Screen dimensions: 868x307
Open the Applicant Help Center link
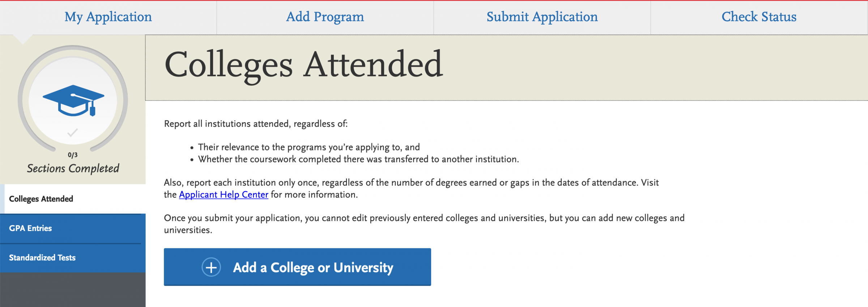tap(224, 195)
